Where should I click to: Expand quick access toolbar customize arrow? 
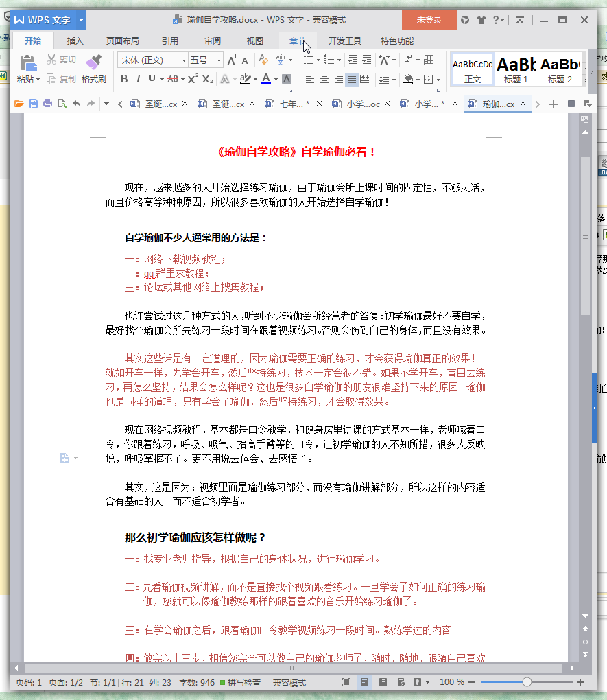[106, 104]
